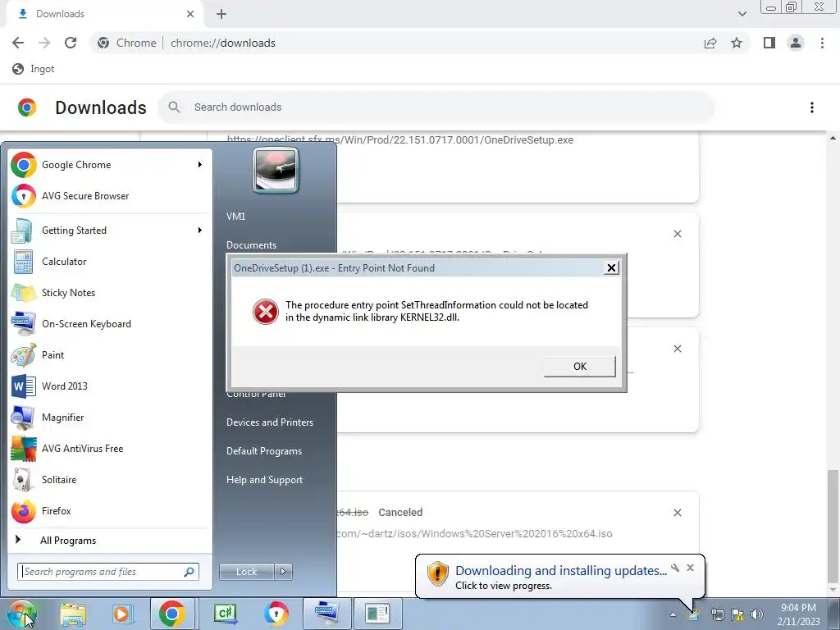Show hidden tray icons arrow
Image resolution: width=840 pixels, height=630 pixels.
point(673,614)
